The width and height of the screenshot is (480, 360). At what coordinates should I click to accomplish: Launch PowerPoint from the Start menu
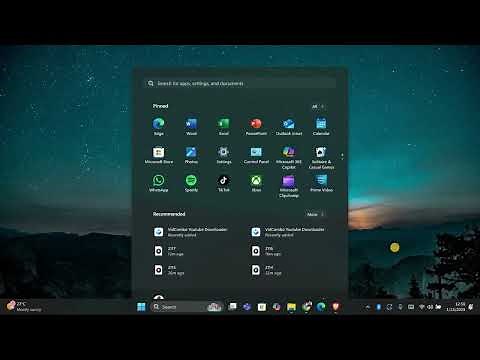[x=256, y=126]
